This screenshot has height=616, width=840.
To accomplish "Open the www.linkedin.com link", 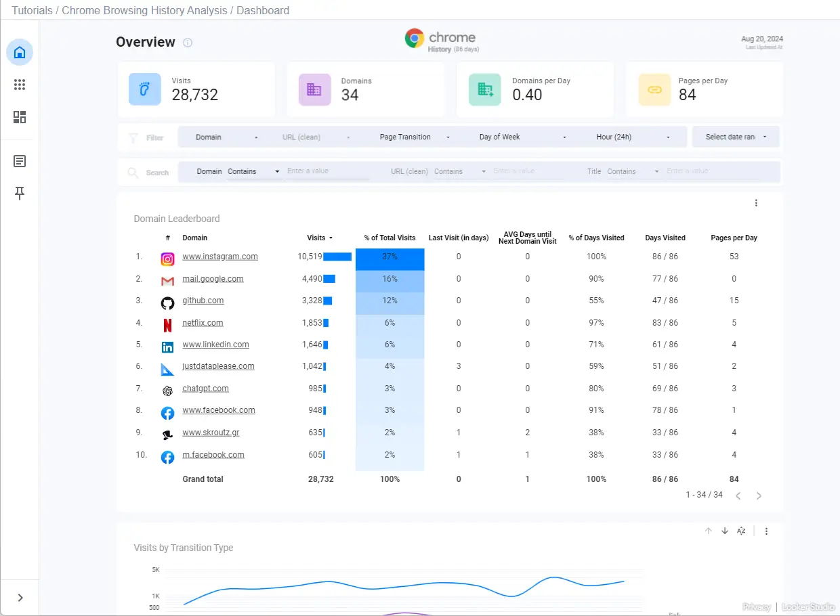I will click(215, 345).
